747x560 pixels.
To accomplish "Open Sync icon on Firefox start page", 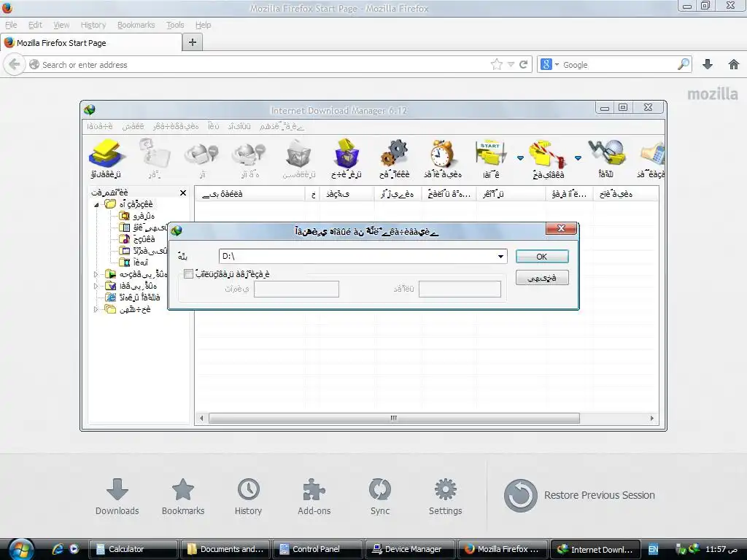I will (x=379, y=497).
